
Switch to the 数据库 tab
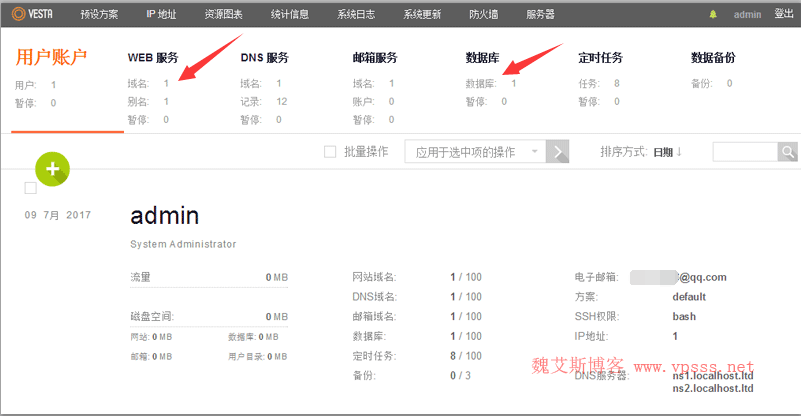[483, 57]
